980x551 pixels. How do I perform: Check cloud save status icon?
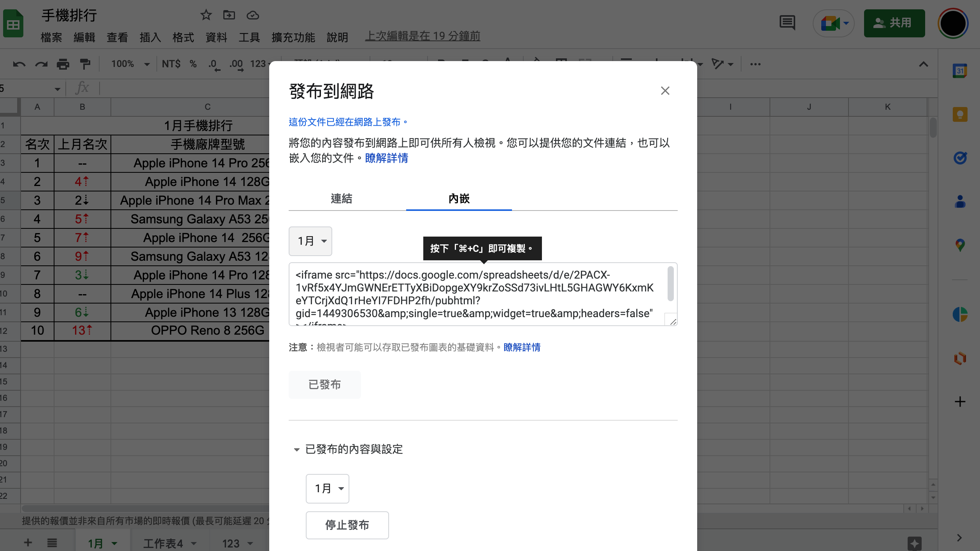(x=253, y=15)
